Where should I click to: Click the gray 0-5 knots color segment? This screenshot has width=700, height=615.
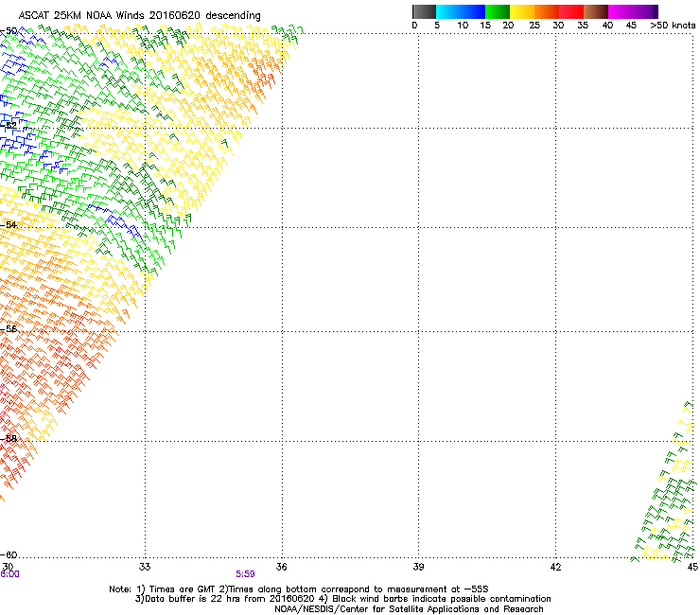point(424,11)
